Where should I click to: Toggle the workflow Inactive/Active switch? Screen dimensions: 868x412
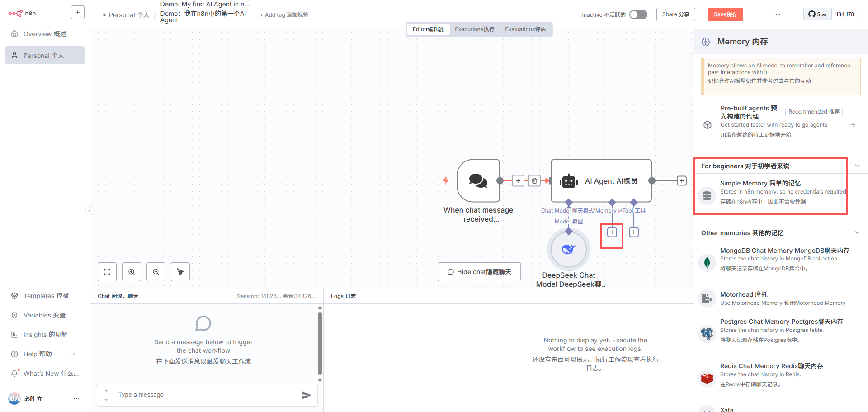coord(638,14)
